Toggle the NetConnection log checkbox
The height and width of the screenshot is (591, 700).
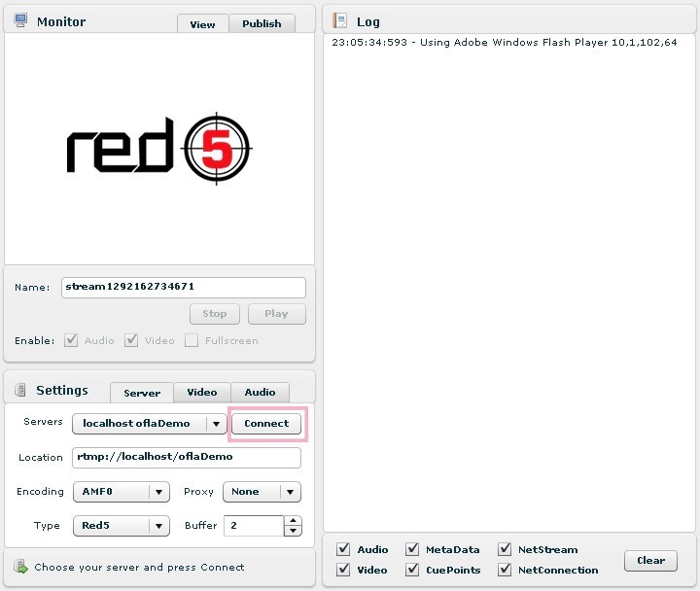click(505, 570)
